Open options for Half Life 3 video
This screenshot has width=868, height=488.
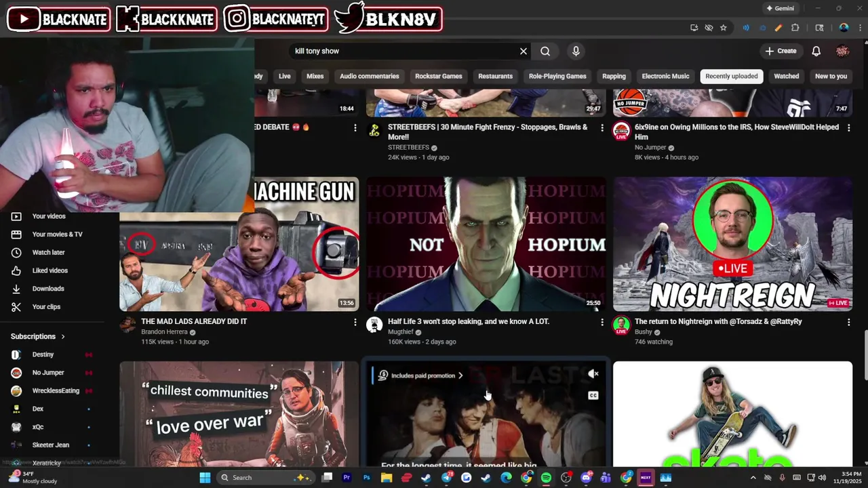601,322
